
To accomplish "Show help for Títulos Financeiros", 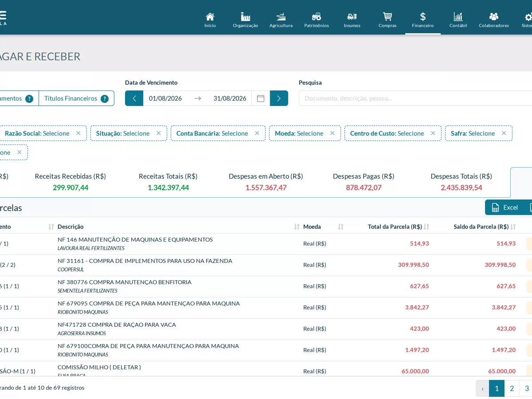I will coord(105,99).
